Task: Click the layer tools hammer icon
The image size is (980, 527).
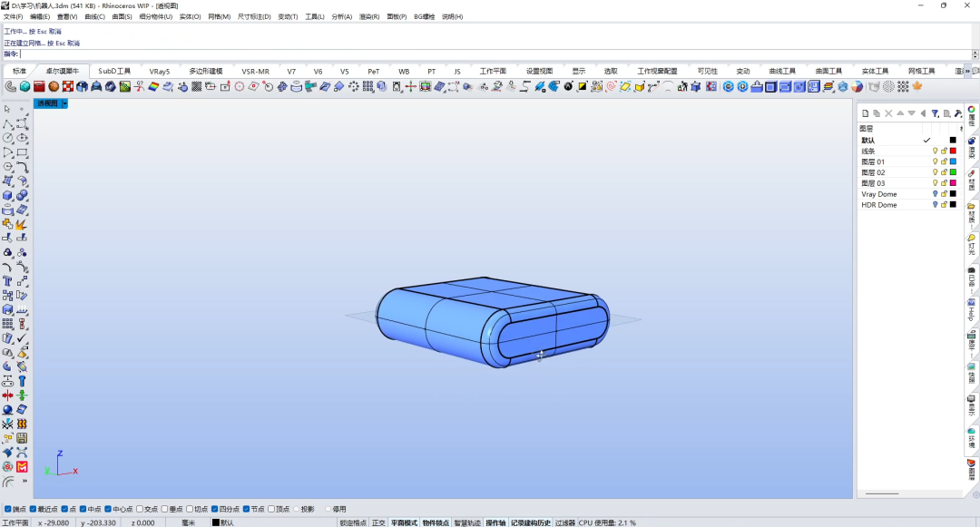Action: click(957, 113)
